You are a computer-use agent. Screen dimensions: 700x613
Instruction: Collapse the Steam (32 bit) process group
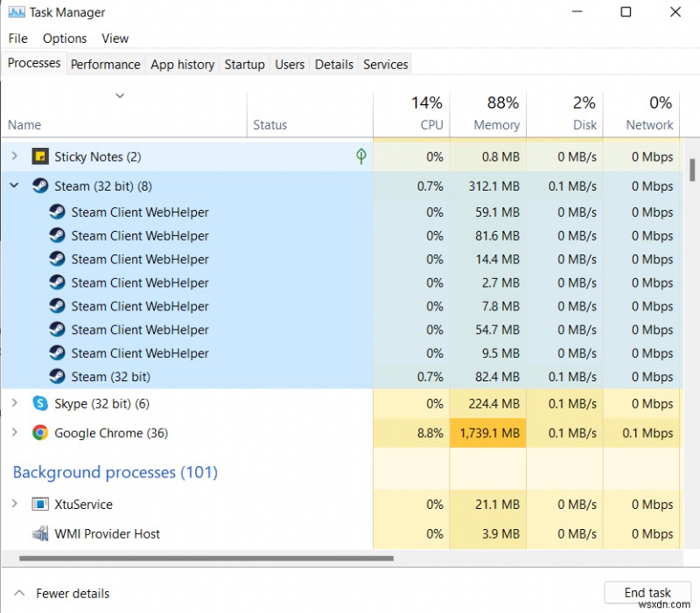point(14,185)
